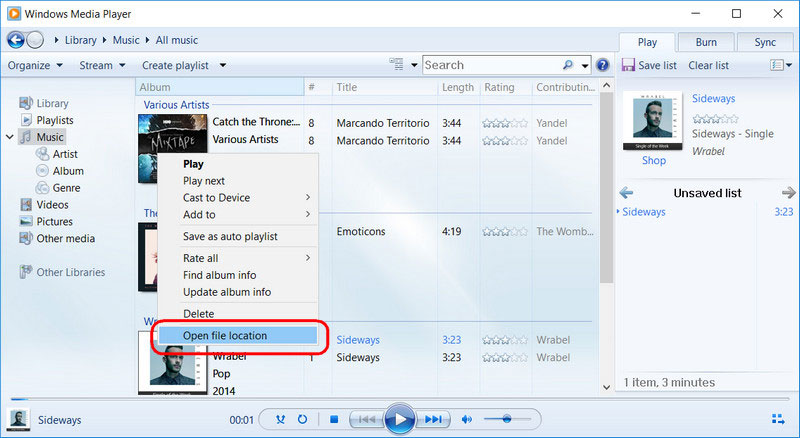Viewport: 800px width, 438px height.
Task: Click the search magnifier icon
Action: pyautogui.click(x=569, y=65)
